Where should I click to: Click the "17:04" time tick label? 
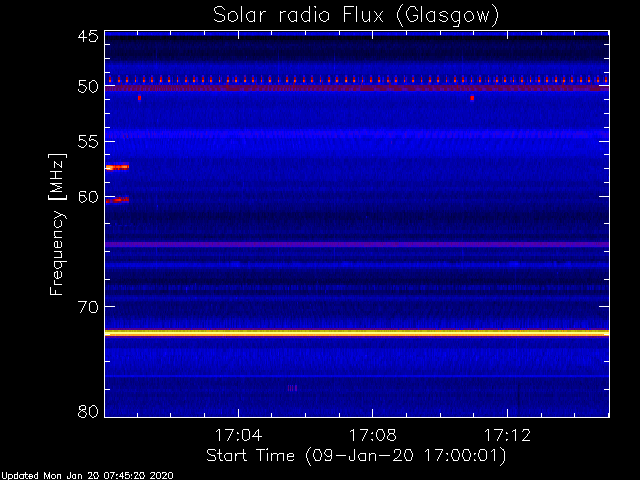click(x=238, y=436)
